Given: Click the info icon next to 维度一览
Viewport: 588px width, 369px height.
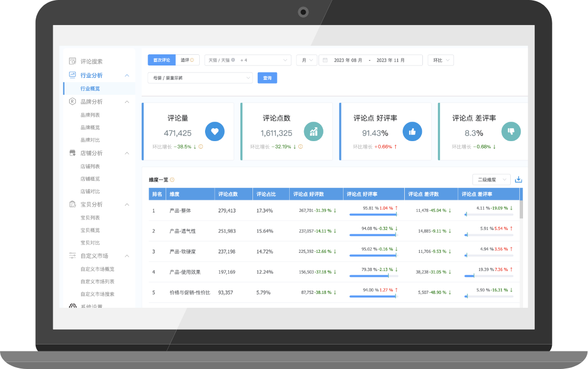Looking at the screenshot, I should coord(172,180).
